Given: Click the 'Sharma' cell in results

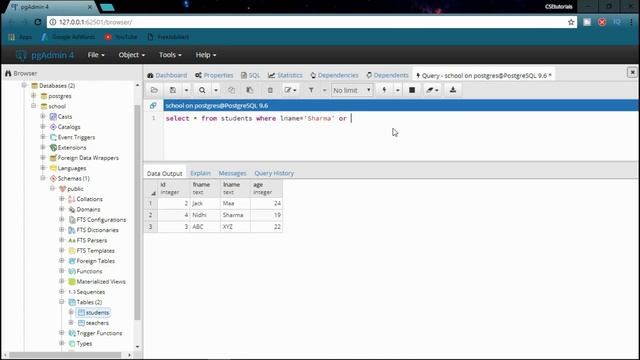Looking at the screenshot, I should tap(235, 215).
